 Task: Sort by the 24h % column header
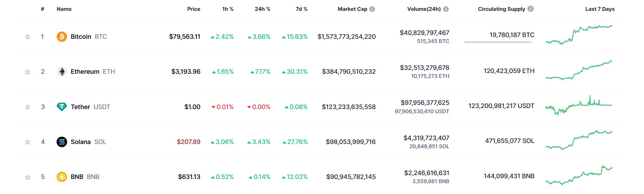pos(262,9)
